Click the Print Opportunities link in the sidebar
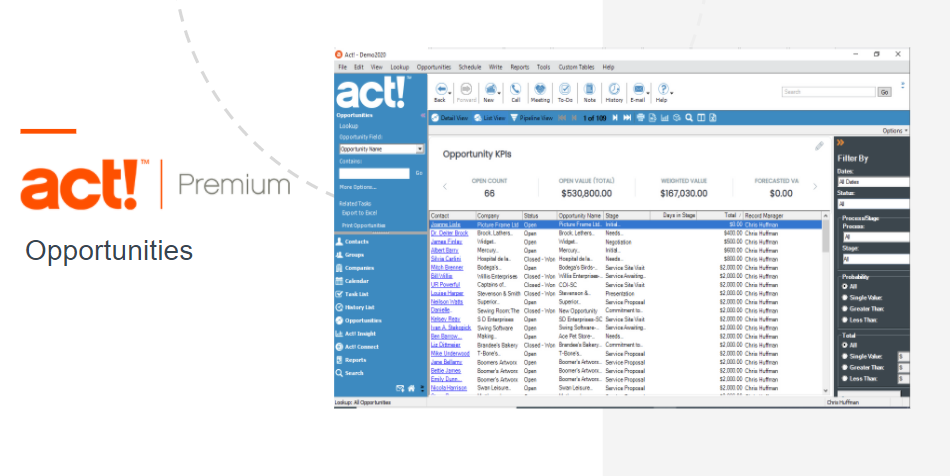Viewport: 950px width, 476px height. (364, 225)
